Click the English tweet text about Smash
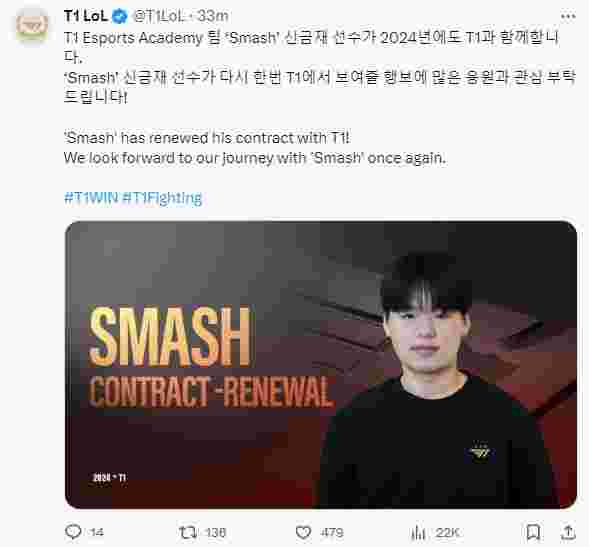 pyautogui.click(x=255, y=148)
